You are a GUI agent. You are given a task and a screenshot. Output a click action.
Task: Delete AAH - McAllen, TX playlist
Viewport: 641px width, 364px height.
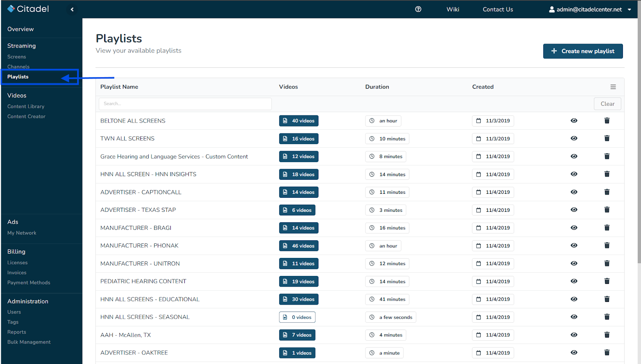pos(607,335)
